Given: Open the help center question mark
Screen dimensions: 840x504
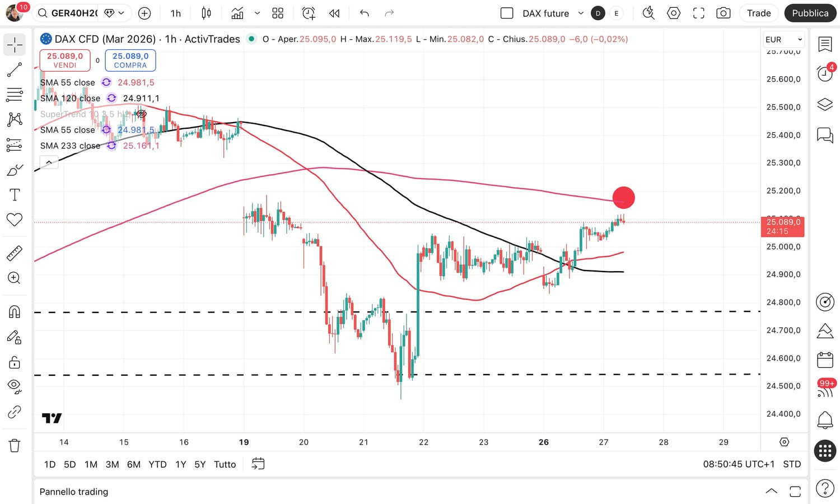Looking at the screenshot, I should click(825, 489).
